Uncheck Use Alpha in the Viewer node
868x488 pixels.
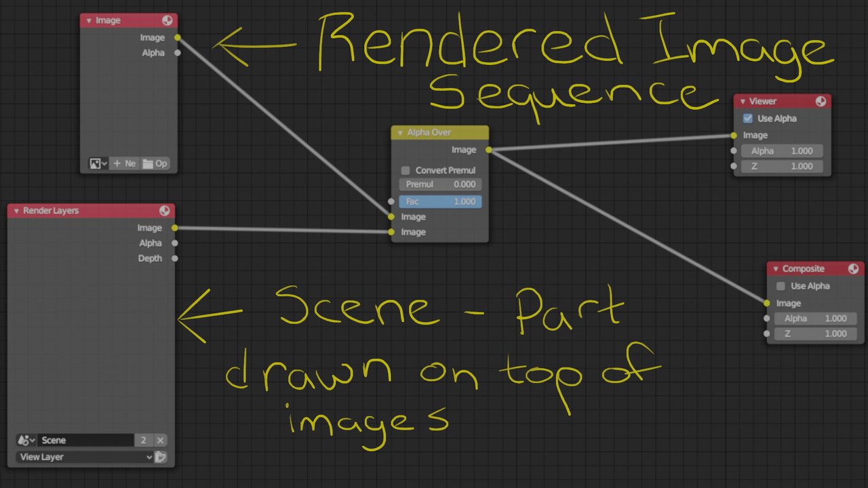(x=748, y=119)
